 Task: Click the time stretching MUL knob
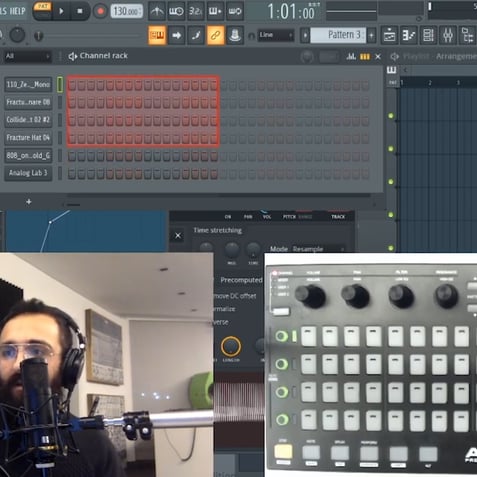[x=232, y=250]
